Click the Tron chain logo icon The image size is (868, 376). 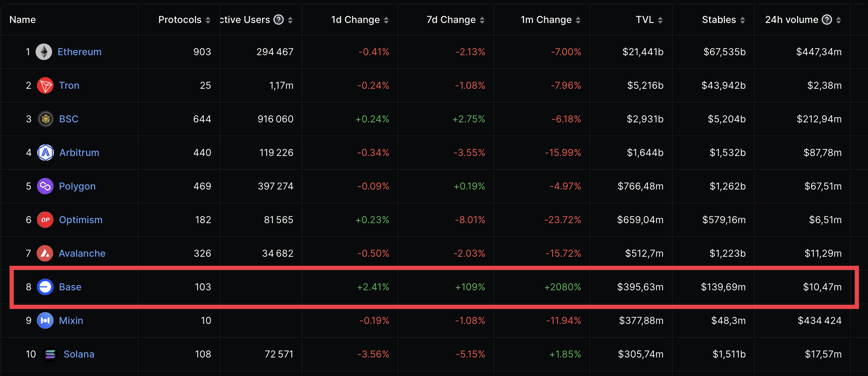(45, 85)
